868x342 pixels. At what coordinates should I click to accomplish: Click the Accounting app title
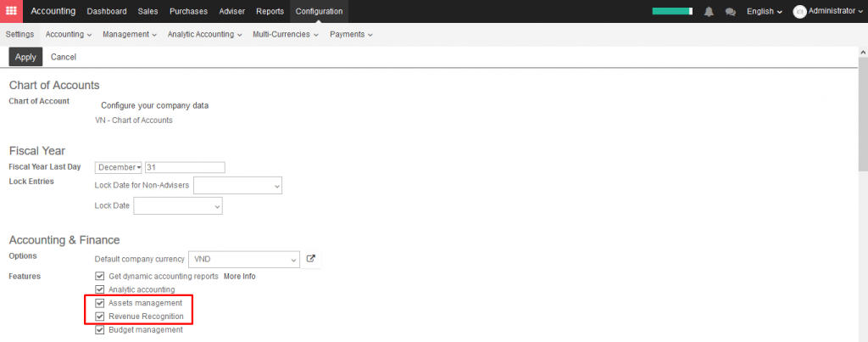click(x=53, y=11)
